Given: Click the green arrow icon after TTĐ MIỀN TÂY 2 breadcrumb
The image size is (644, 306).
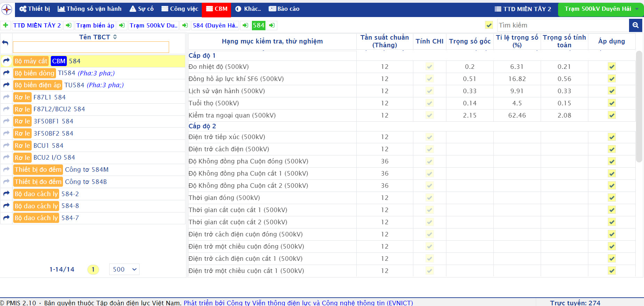Looking at the screenshot, I should (69, 25).
